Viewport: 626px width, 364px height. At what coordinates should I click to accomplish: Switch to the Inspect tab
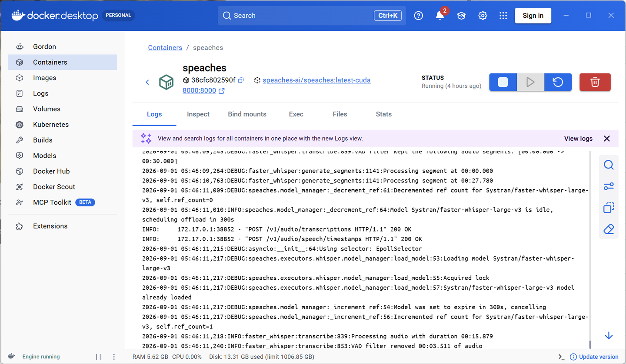click(198, 114)
